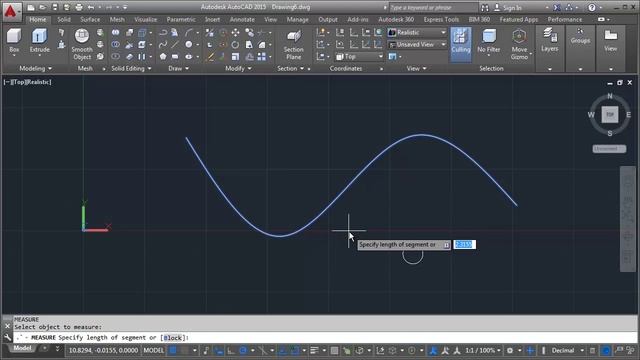Toggle Ortho mode in status bar
This screenshot has width=640, height=360.
(231, 350)
